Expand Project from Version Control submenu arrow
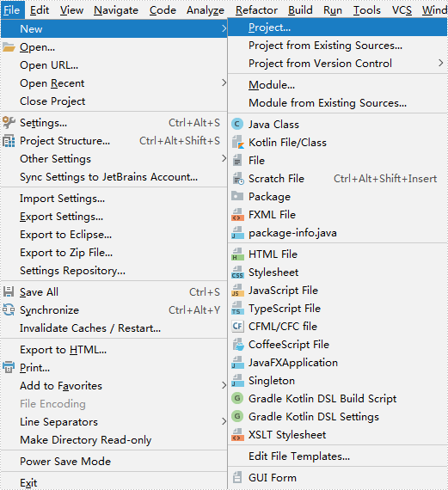Screen dimensions: 448x490 pyautogui.click(x=440, y=63)
